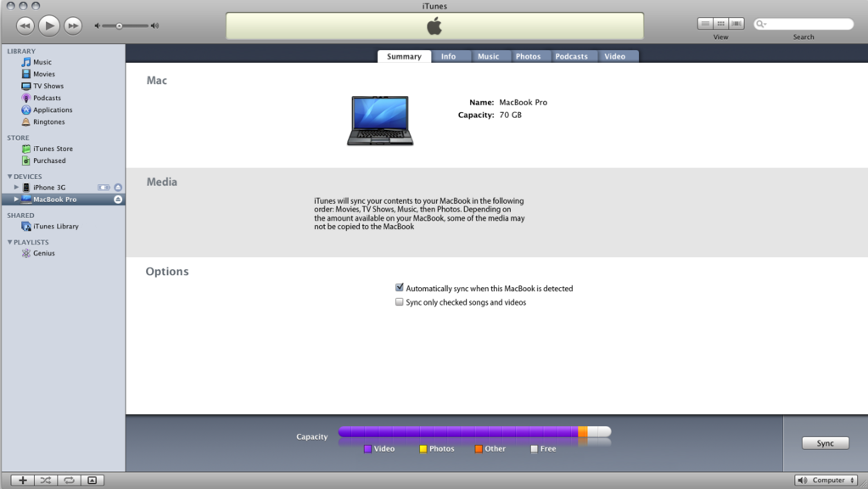Image resolution: width=868 pixels, height=489 pixels.
Task: Collapse the PLAYLISTS section
Action: click(9, 242)
